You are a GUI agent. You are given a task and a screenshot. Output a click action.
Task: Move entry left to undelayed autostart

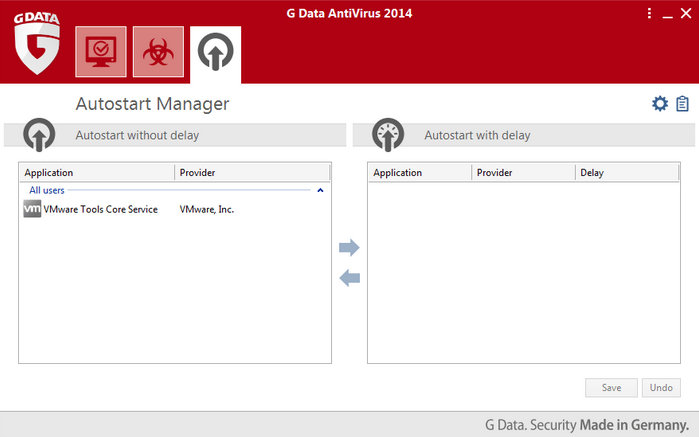point(349,278)
